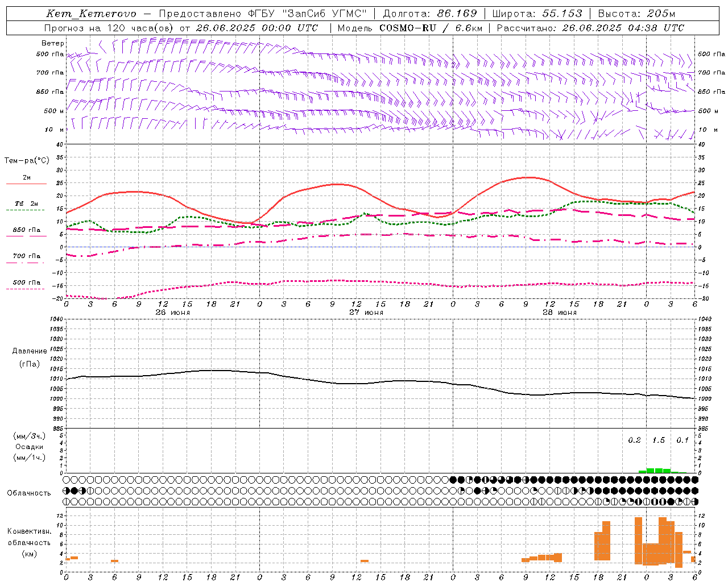Click the 0.2 precipitation total value
Image resolution: width=728 pixels, height=582 pixels.
pos(634,440)
